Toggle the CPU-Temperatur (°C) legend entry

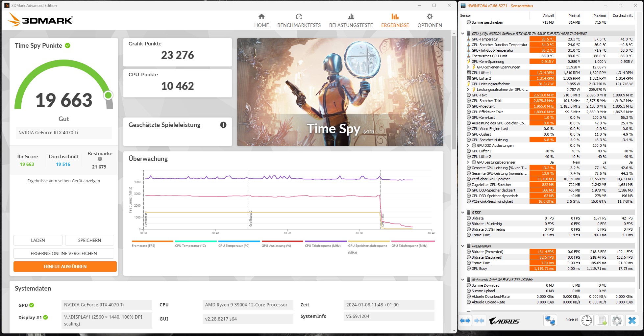coord(196,244)
